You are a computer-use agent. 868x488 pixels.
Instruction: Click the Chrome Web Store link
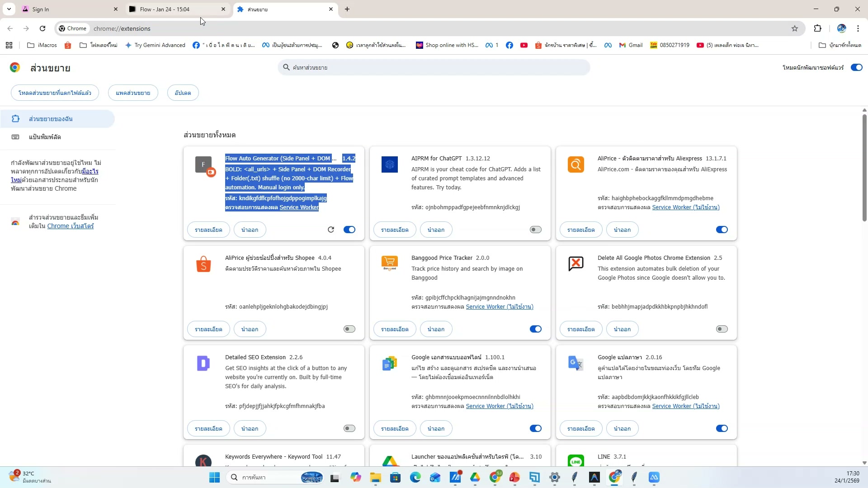coord(71,226)
